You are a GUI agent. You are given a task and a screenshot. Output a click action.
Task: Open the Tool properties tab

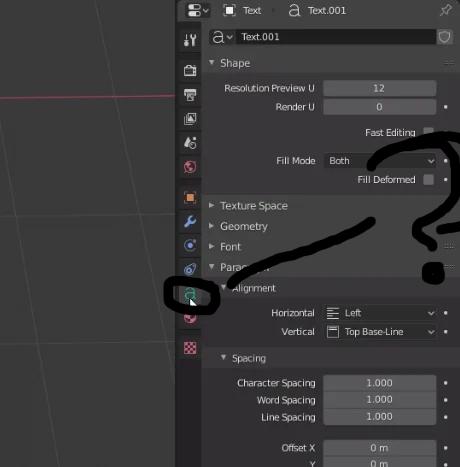pyautogui.click(x=190, y=40)
